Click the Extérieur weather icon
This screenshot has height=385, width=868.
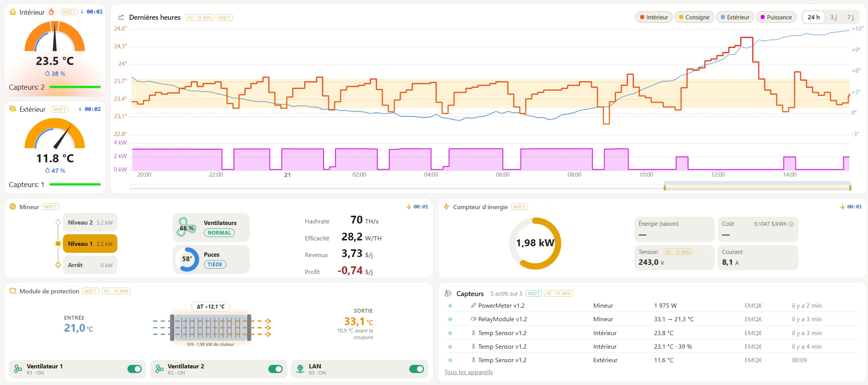[x=13, y=109]
